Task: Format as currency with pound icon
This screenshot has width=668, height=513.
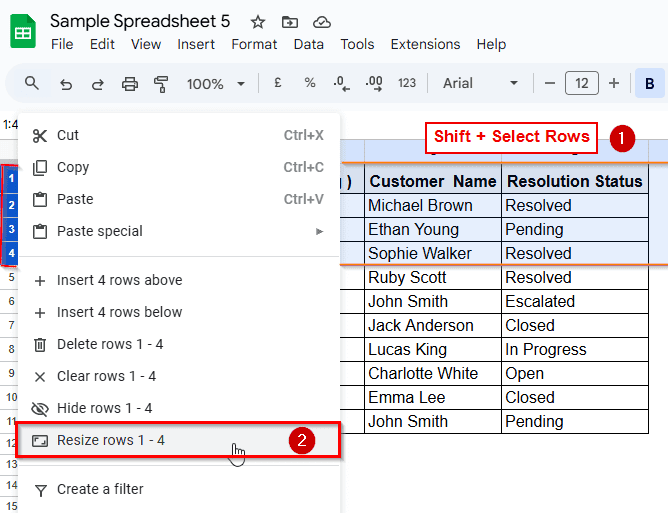Action: [x=277, y=83]
